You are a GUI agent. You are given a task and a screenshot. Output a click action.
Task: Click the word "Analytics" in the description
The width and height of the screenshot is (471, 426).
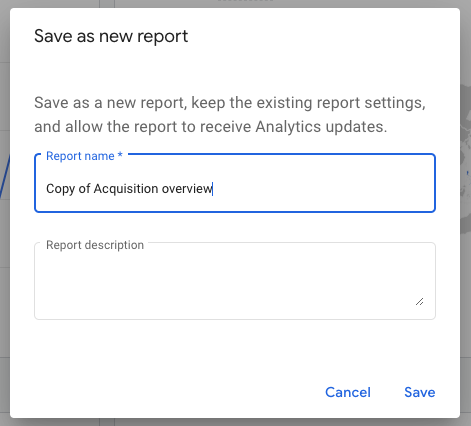[288, 127]
